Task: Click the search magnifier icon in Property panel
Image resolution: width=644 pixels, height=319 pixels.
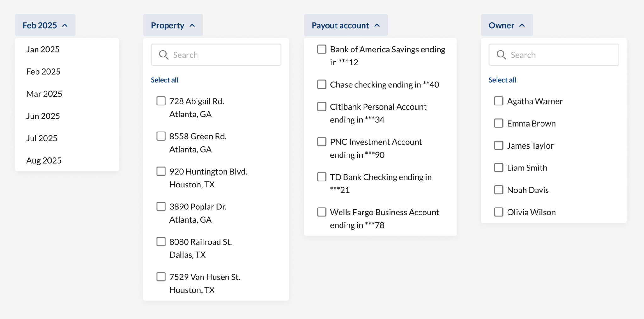Action: click(163, 55)
